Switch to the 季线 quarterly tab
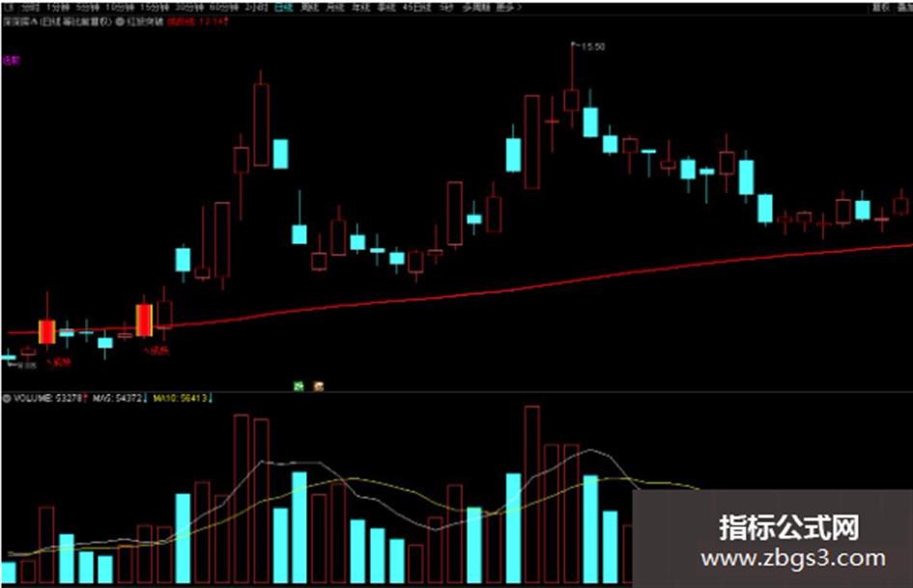 point(386,8)
